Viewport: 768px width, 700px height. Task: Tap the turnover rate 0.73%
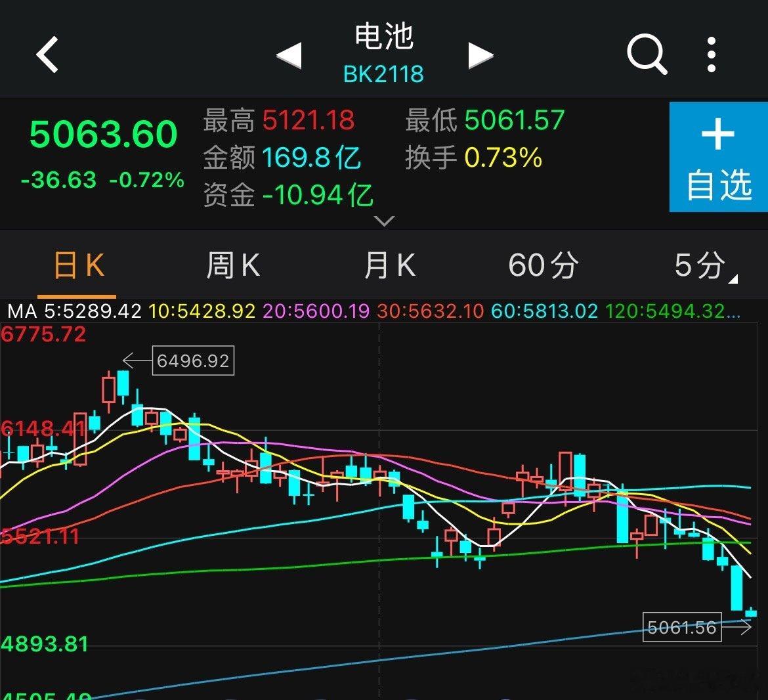(x=503, y=158)
